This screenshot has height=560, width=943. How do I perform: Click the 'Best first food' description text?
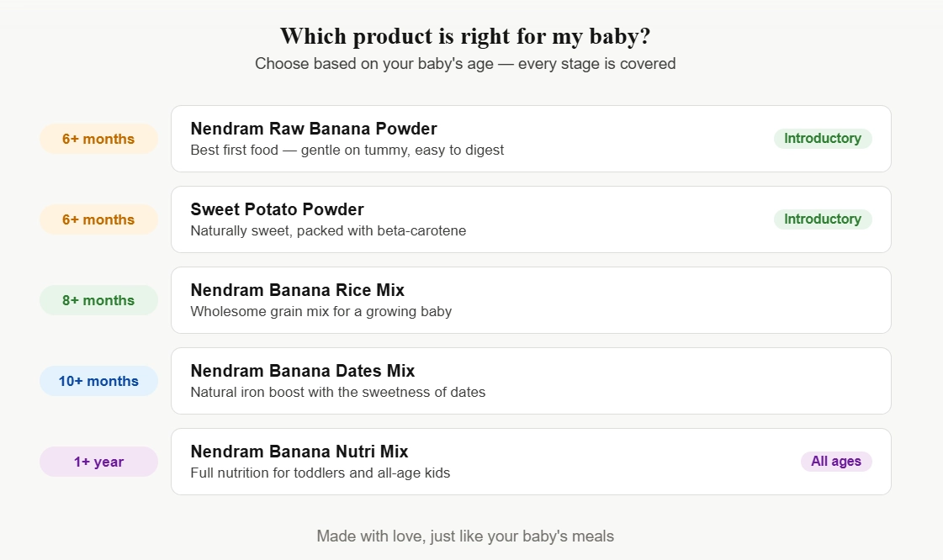point(347,151)
